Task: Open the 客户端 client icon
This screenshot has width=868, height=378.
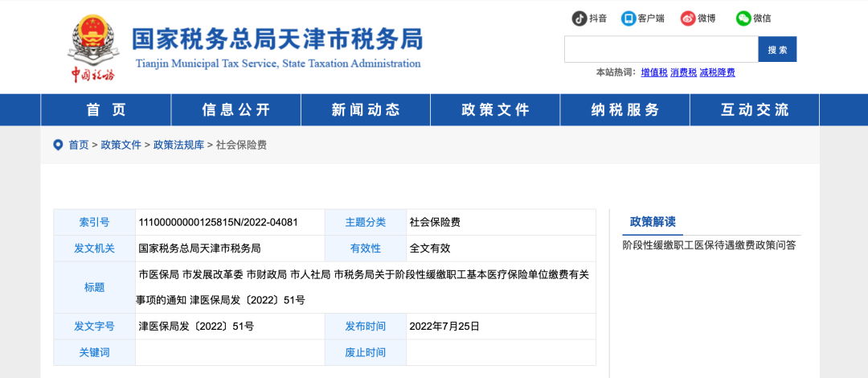Action: tap(628, 18)
